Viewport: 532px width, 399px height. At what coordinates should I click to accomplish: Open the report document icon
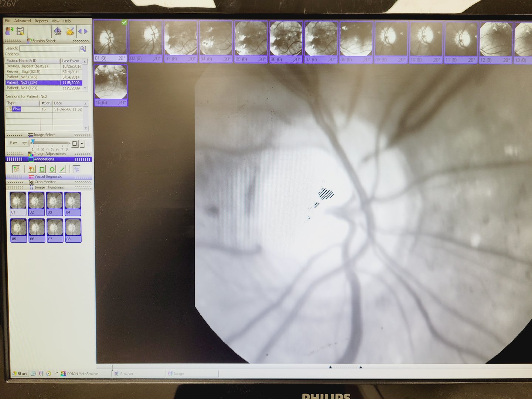tap(21, 31)
